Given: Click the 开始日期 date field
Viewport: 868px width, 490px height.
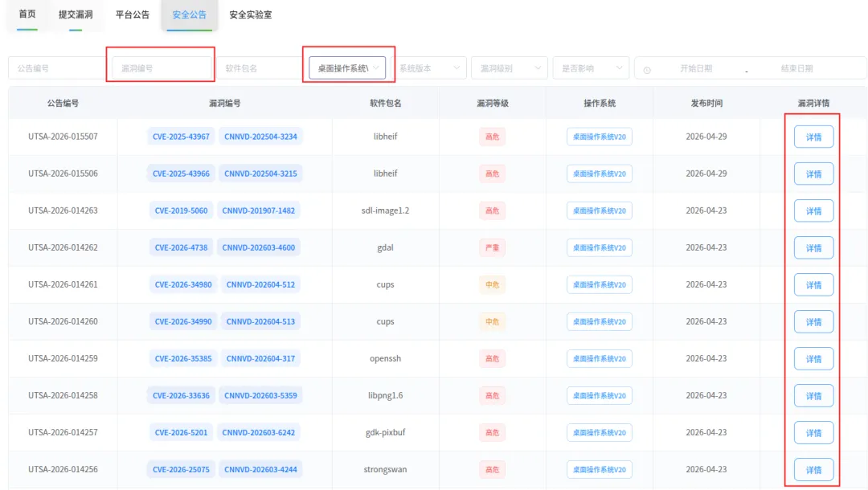Looking at the screenshot, I should (696, 68).
